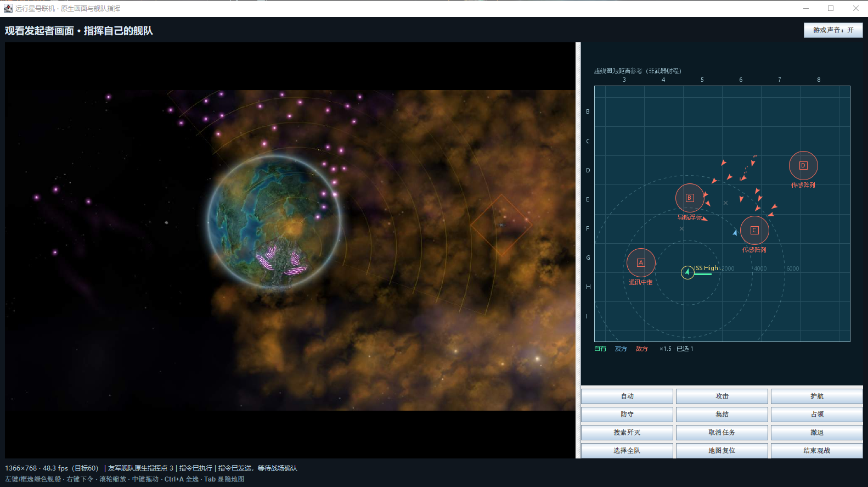Click the 搜索歼灭 (search and destroy) button
The image size is (868, 487).
[x=627, y=433]
